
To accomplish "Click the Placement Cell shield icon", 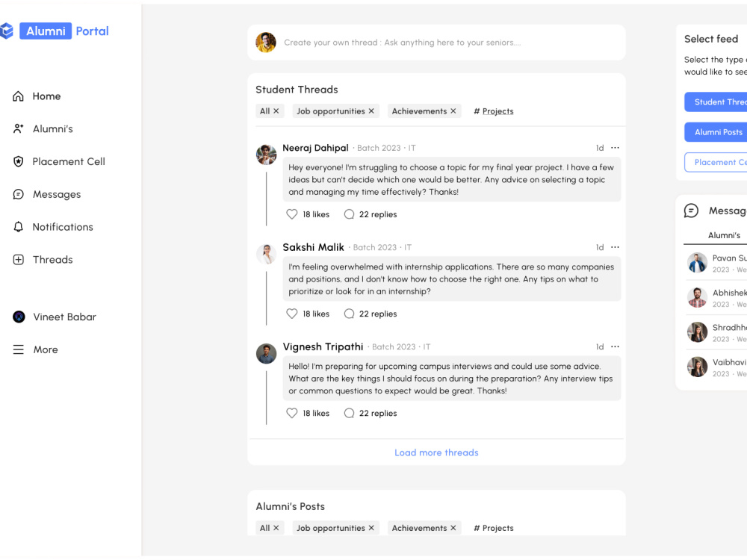I will [x=18, y=161].
